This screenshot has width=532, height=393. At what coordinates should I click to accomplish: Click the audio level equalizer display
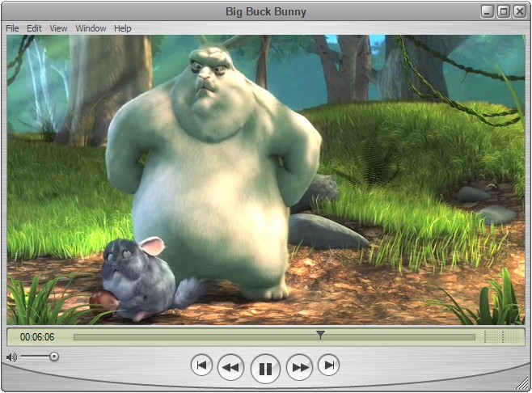[502, 336]
